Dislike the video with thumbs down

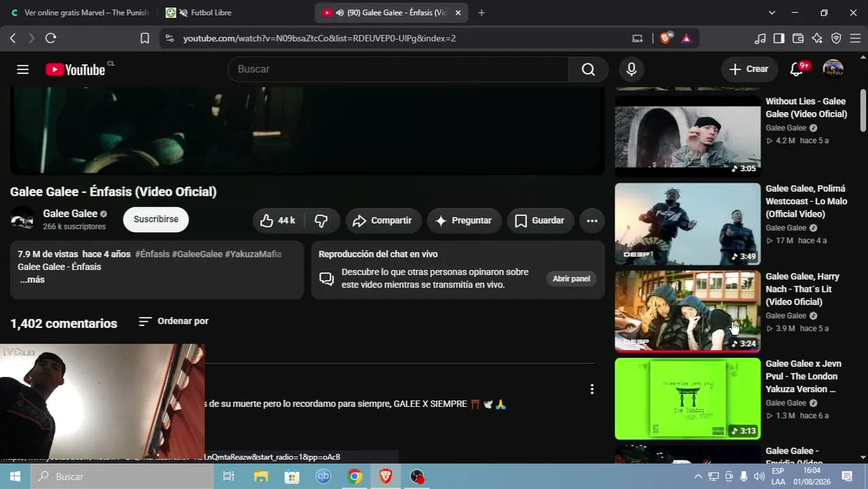(x=321, y=221)
